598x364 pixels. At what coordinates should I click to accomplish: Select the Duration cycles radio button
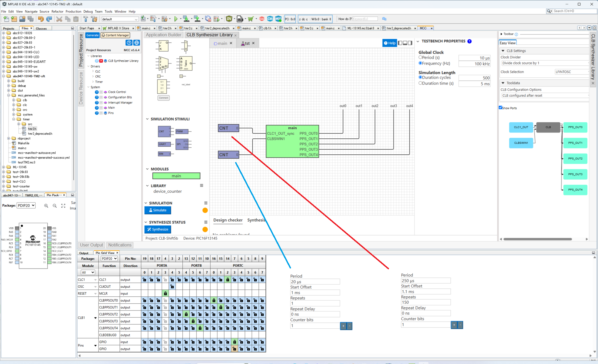pos(420,77)
